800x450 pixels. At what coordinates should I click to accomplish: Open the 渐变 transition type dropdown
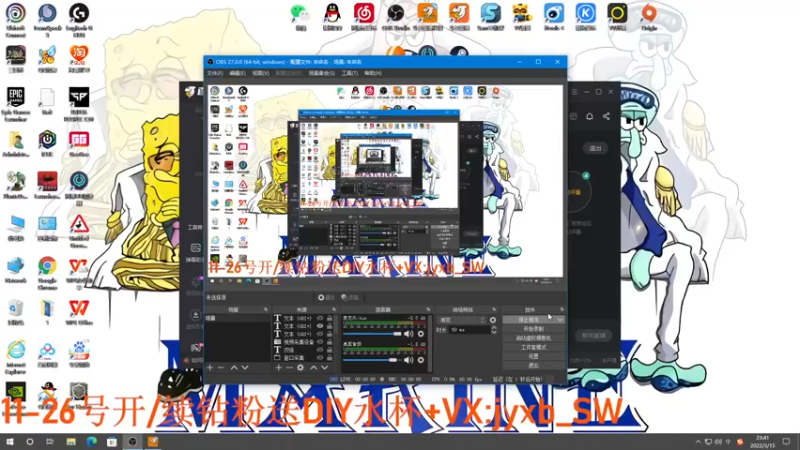[x=462, y=320]
